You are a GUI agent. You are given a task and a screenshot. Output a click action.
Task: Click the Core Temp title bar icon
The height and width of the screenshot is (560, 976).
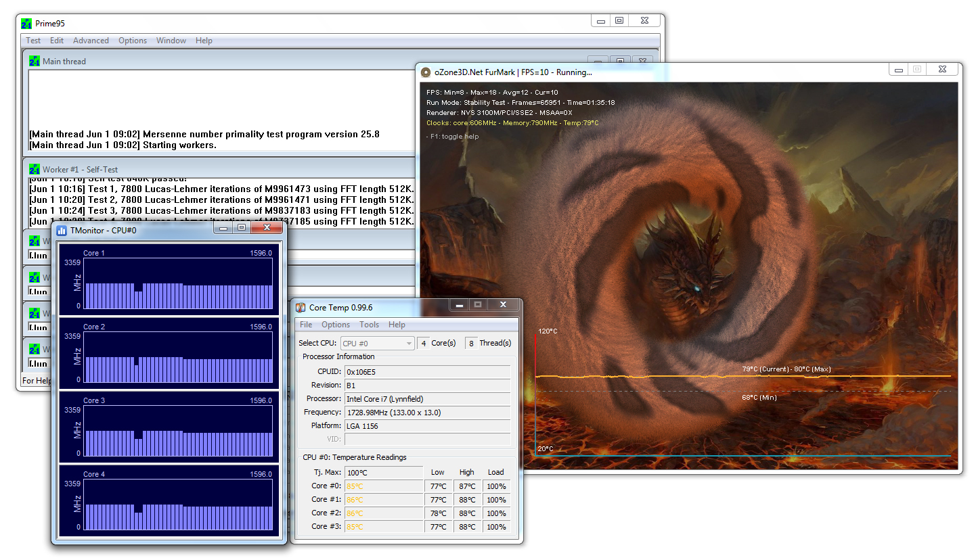[301, 308]
